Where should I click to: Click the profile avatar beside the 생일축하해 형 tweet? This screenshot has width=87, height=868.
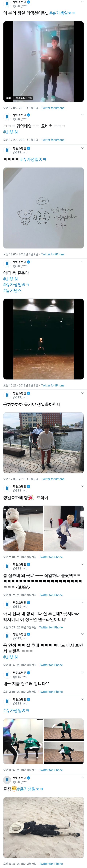tap(7, 488)
